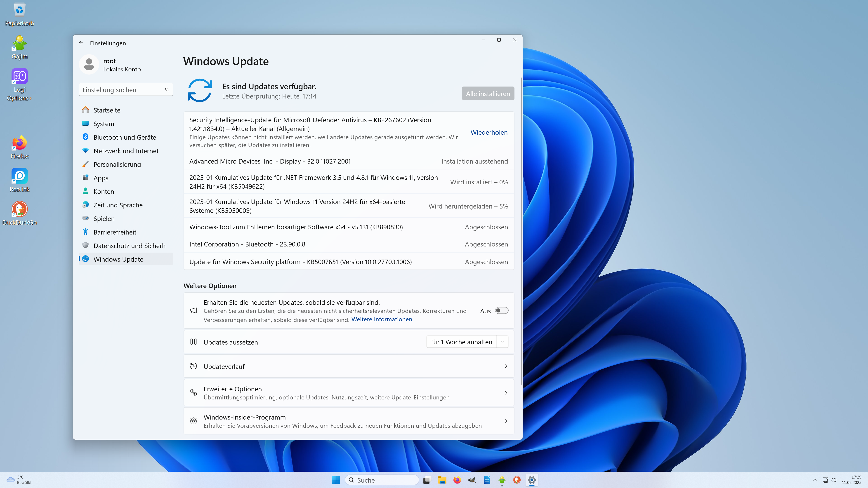Toggle the newest updates switch on
The width and height of the screenshot is (868, 488).
[501, 310]
